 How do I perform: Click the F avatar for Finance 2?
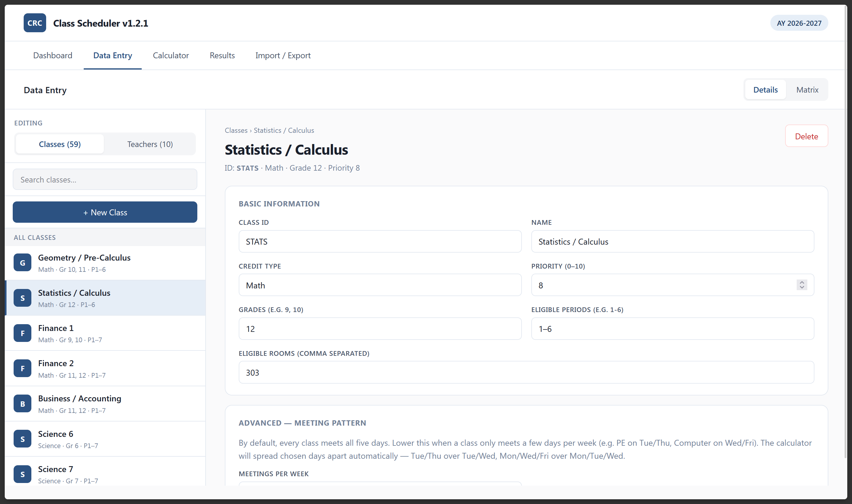pyautogui.click(x=22, y=369)
